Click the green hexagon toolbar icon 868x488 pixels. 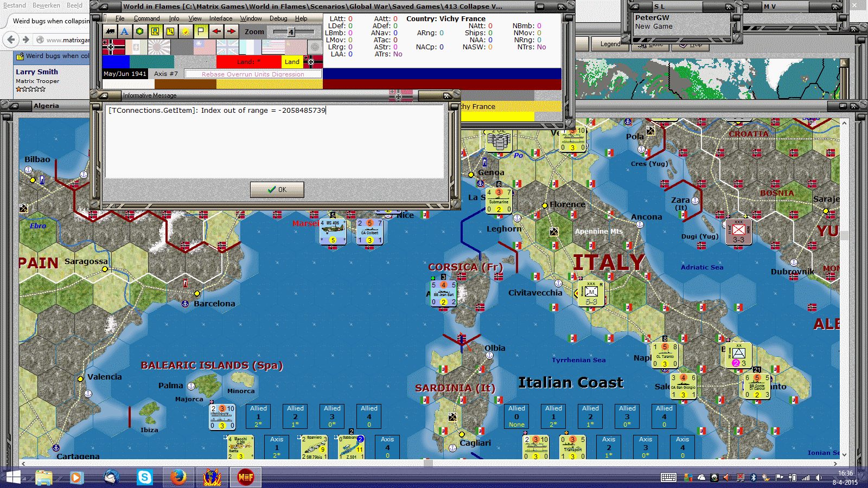(x=140, y=31)
